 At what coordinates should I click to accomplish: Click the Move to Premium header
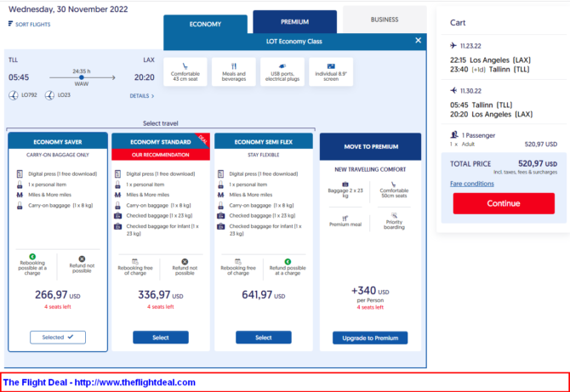(370, 147)
